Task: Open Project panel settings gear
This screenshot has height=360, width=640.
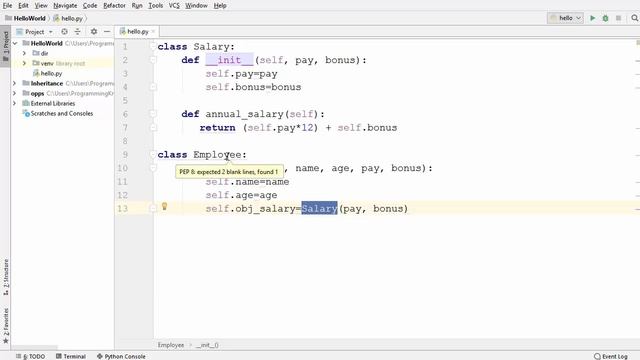Action: pyautogui.click(x=94, y=31)
